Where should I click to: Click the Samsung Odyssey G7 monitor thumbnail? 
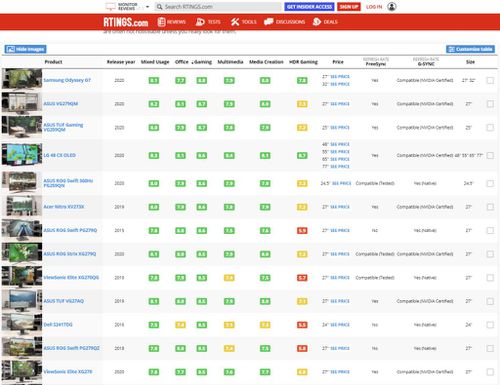click(22, 79)
